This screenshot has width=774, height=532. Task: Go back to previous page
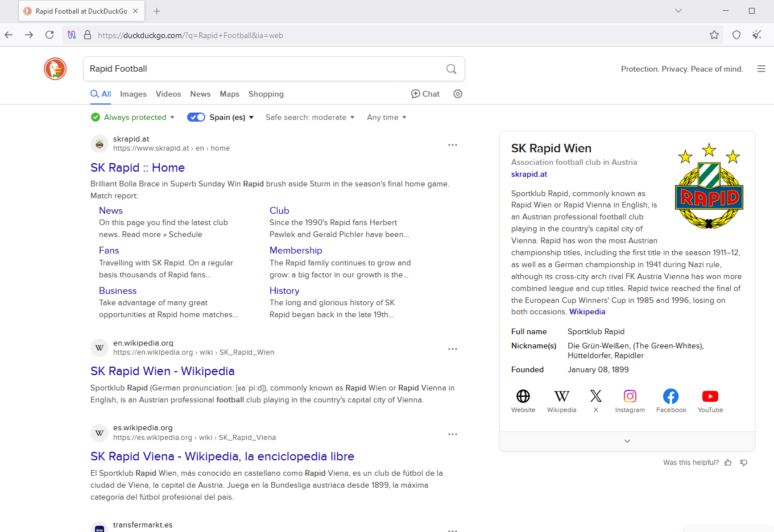click(9, 35)
